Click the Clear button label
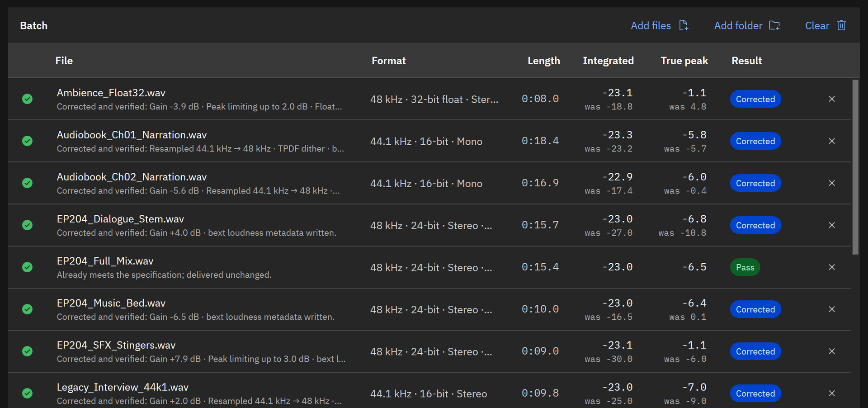The image size is (868, 408). click(x=817, y=26)
